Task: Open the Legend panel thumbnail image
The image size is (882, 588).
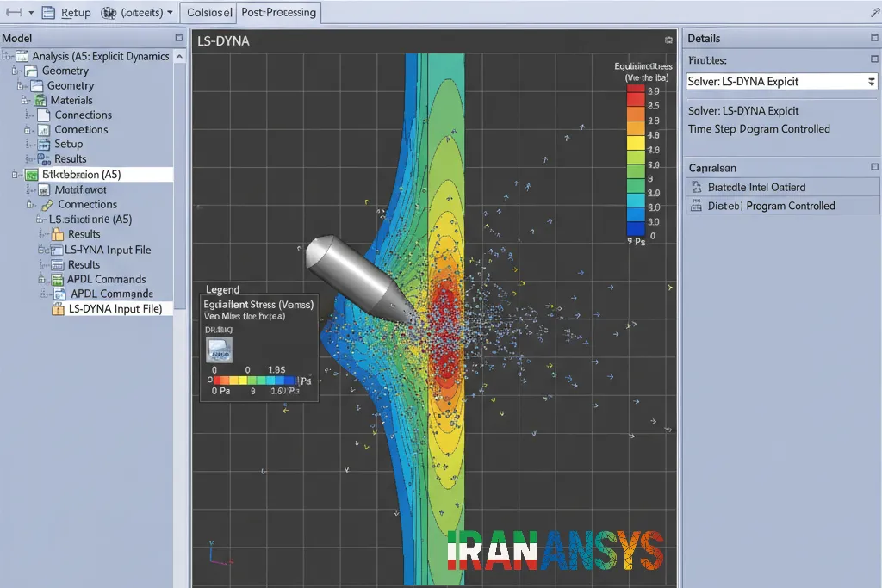Action: pos(220,350)
